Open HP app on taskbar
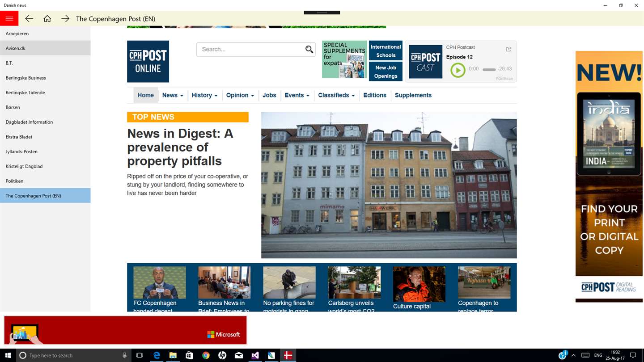 click(222, 355)
